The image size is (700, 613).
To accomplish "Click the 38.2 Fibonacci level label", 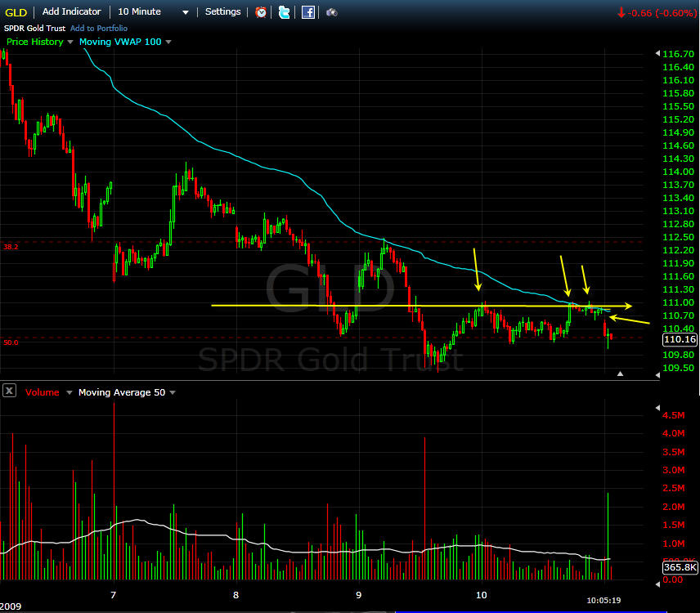I will tap(11, 247).
